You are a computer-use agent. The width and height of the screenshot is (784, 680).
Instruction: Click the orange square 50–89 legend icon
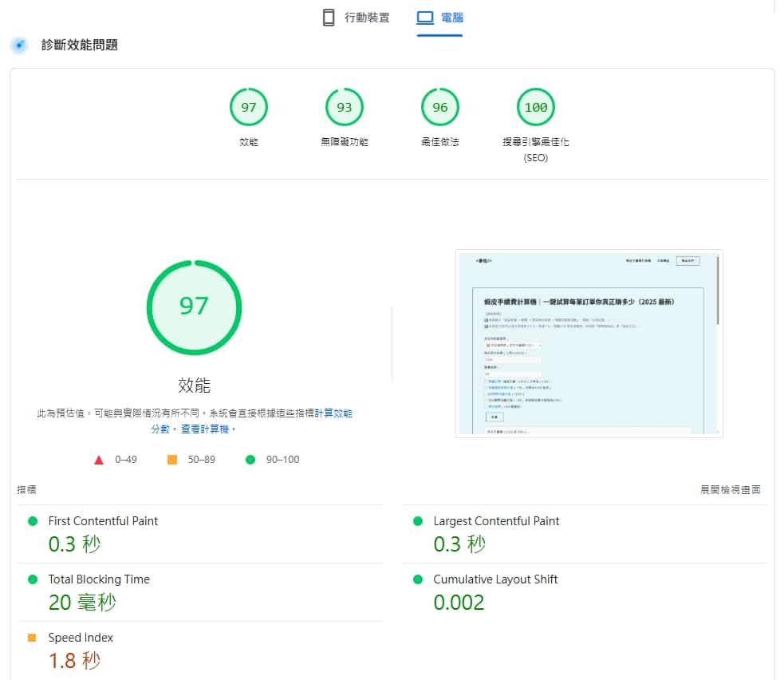(172, 460)
